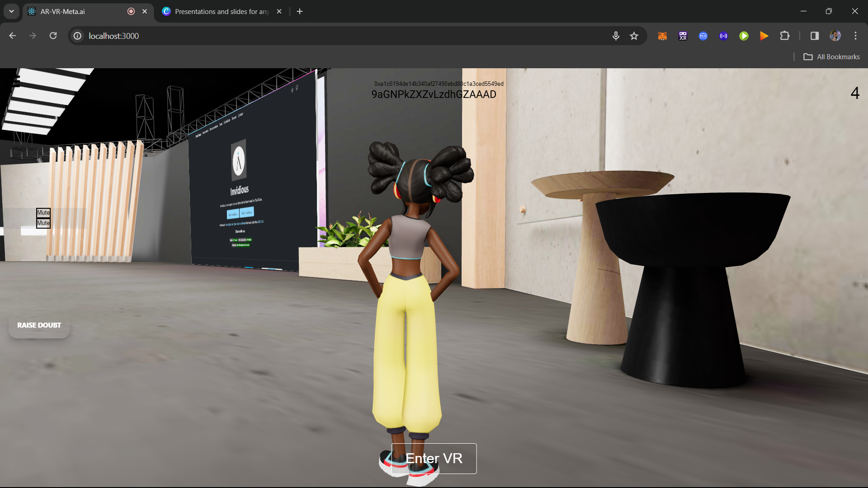Click the blue HLS player extension
This screenshot has width=868, height=488.
(x=703, y=36)
